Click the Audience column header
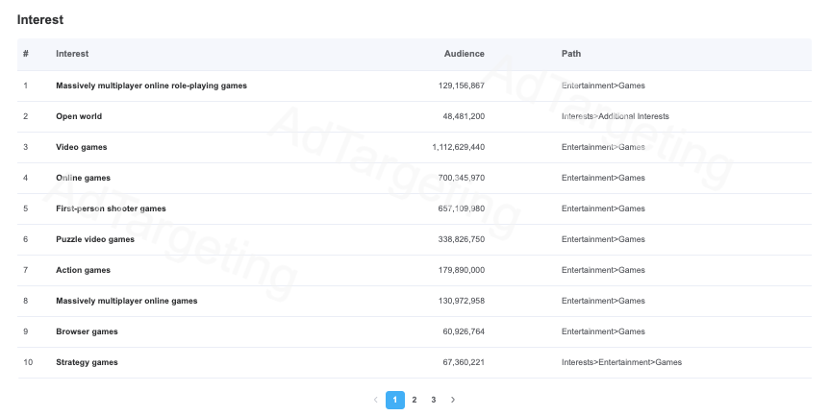830x416 pixels. point(464,54)
